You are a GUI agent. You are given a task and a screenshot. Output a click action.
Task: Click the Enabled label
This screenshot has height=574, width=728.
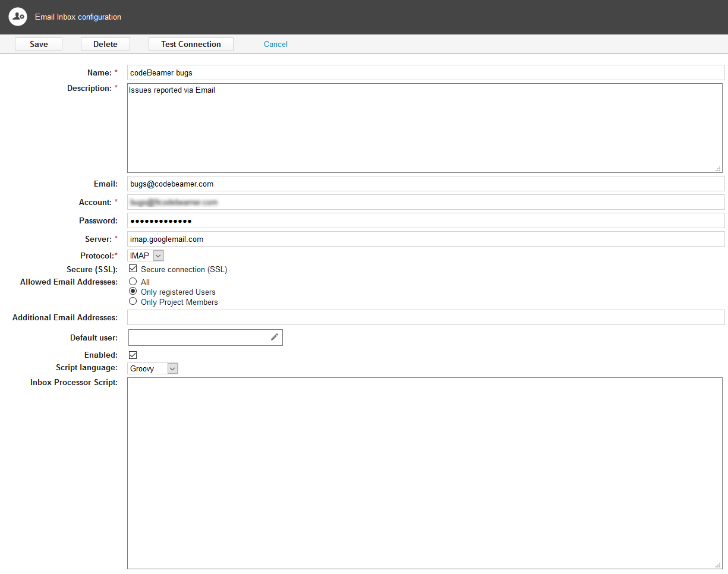(101, 355)
